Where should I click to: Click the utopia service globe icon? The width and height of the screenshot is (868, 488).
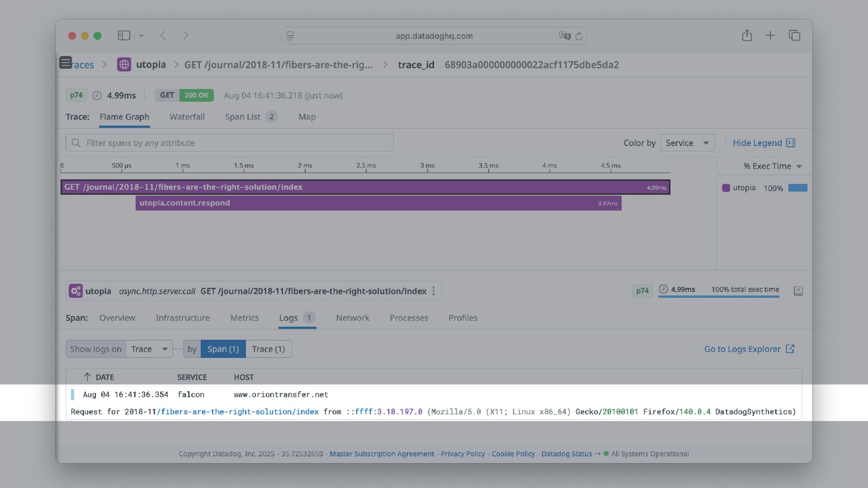click(x=124, y=65)
